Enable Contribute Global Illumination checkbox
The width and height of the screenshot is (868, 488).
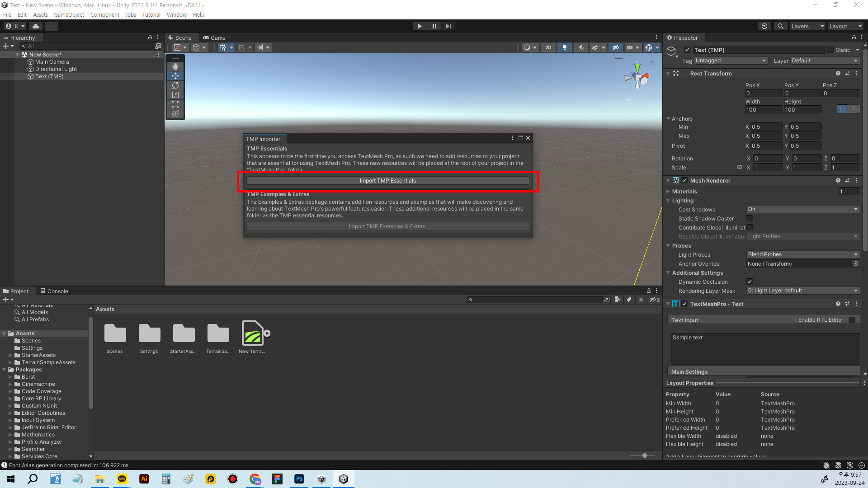click(750, 227)
